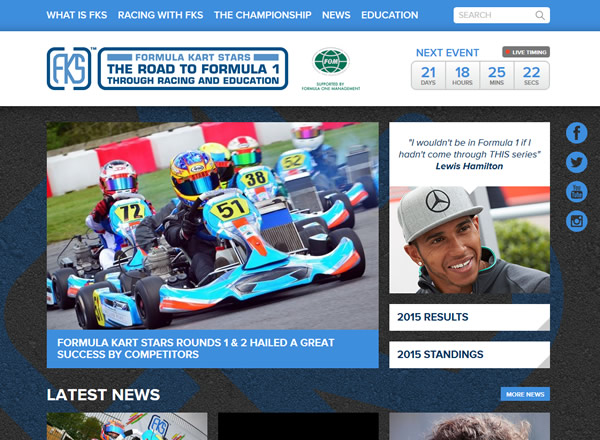
Task: Click the kart racing hero image
Action: (x=213, y=226)
